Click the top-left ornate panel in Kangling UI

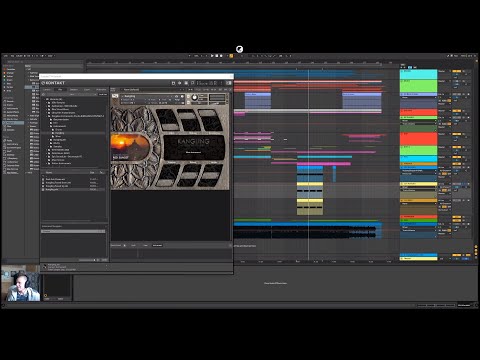(x=169, y=120)
